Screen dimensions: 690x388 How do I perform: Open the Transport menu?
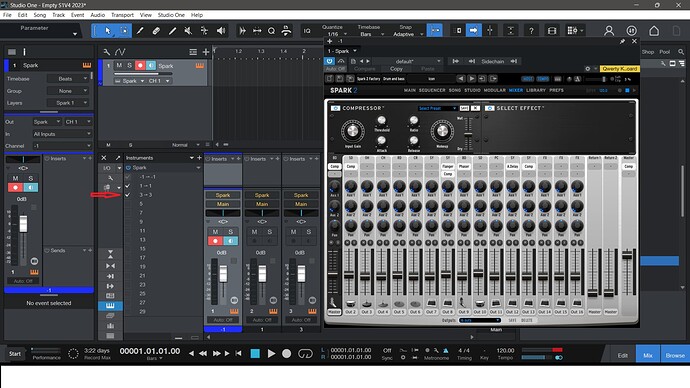coord(122,15)
